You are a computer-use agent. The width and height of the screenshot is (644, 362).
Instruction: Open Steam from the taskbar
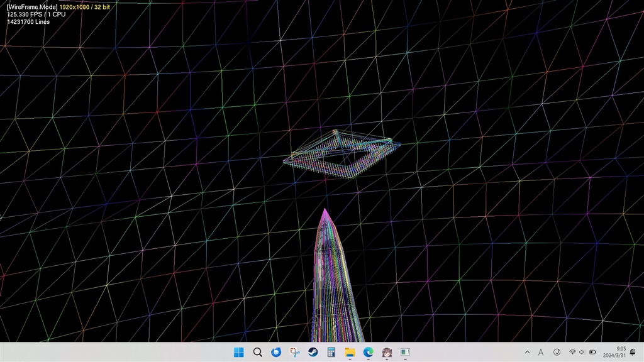coord(313,352)
